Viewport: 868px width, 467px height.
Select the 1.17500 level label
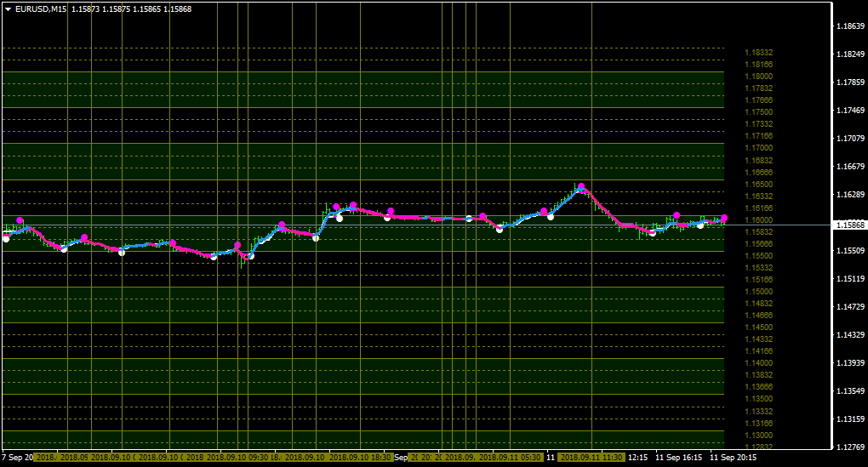point(759,112)
